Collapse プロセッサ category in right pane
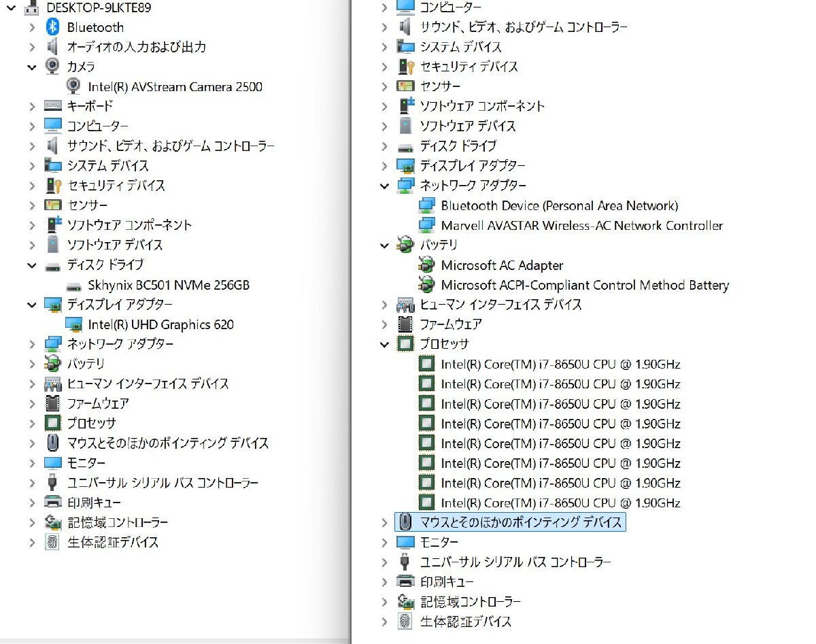 [x=385, y=343]
